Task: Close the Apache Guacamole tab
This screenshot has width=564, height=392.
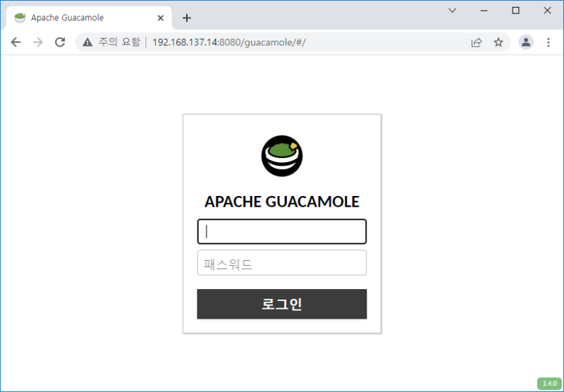Action: (161, 18)
